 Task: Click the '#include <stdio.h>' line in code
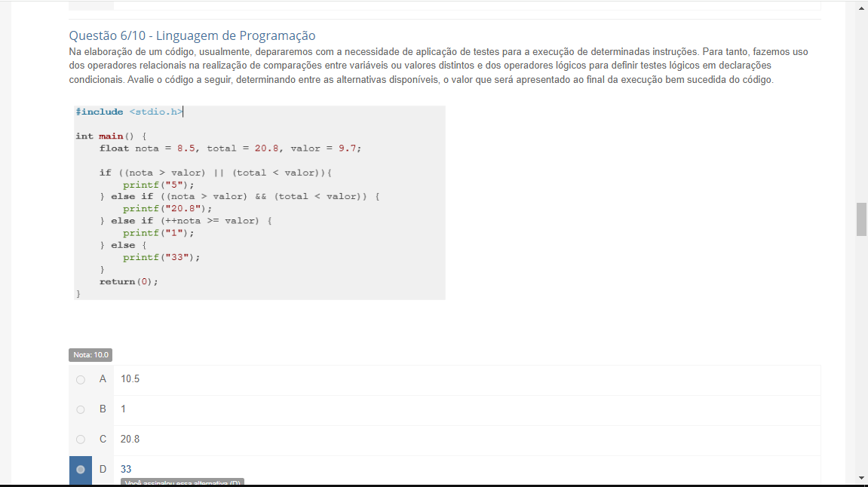(x=129, y=112)
